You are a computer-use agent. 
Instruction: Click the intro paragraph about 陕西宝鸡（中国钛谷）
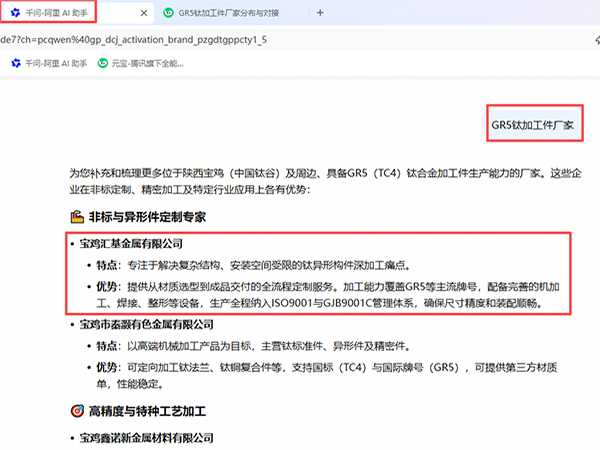325,181
